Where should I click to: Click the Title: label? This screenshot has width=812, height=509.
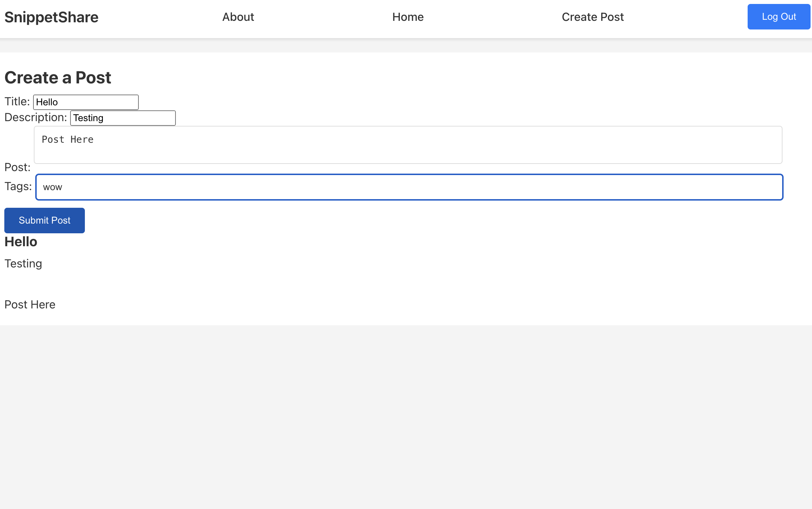coord(17,101)
